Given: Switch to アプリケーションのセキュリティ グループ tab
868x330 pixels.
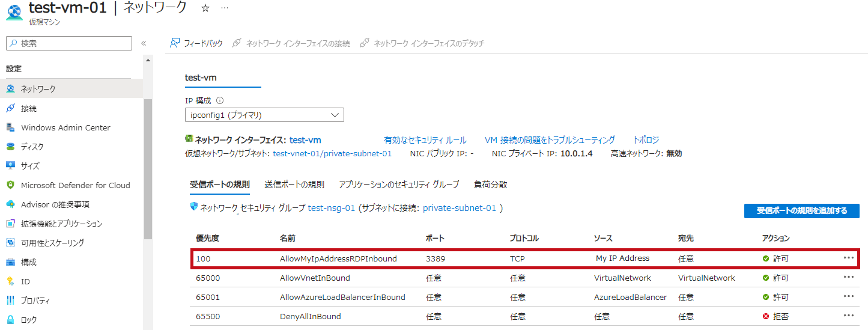Looking at the screenshot, I should (x=399, y=185).
